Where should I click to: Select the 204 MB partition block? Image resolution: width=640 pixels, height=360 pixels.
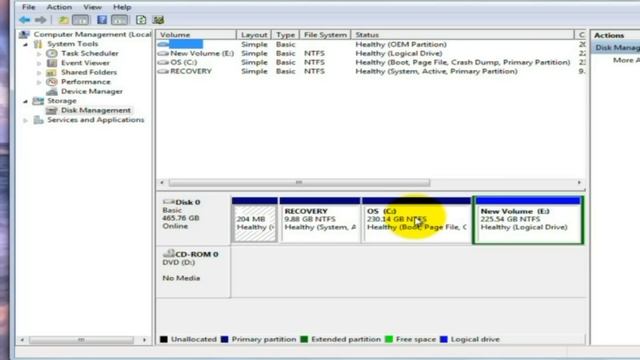point(255,220)
